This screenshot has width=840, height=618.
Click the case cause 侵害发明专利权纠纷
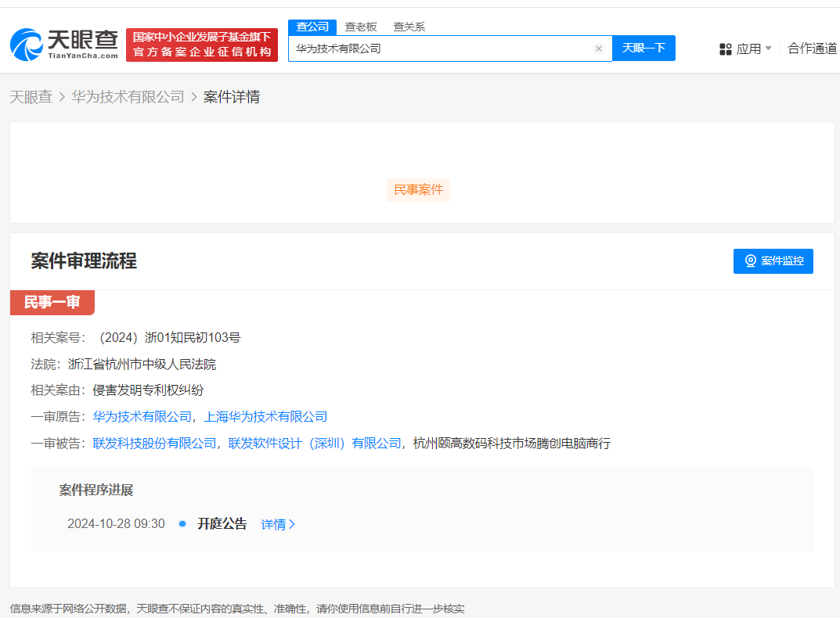(x=148, y=390)
